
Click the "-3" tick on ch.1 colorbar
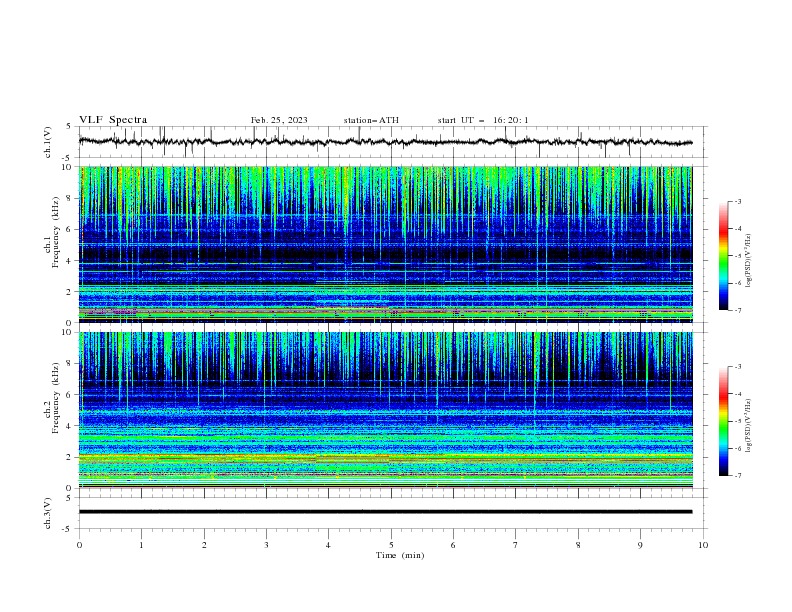coord(737,201)
